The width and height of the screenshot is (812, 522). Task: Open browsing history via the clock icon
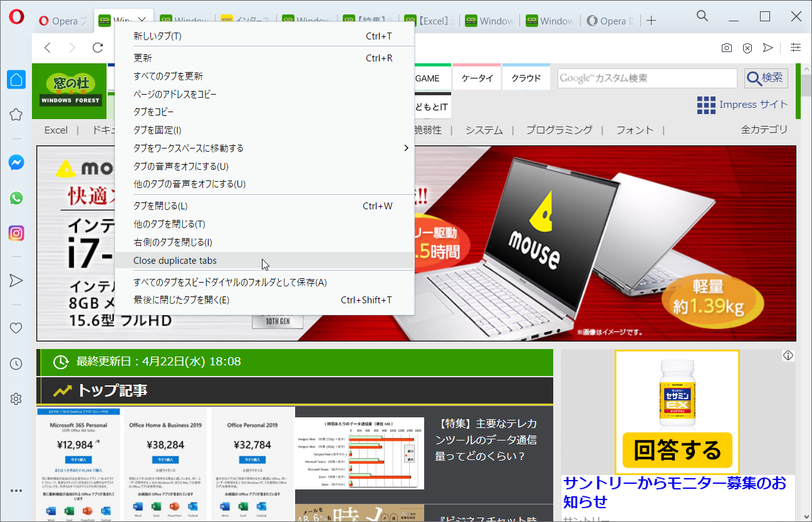click(16, 363)
